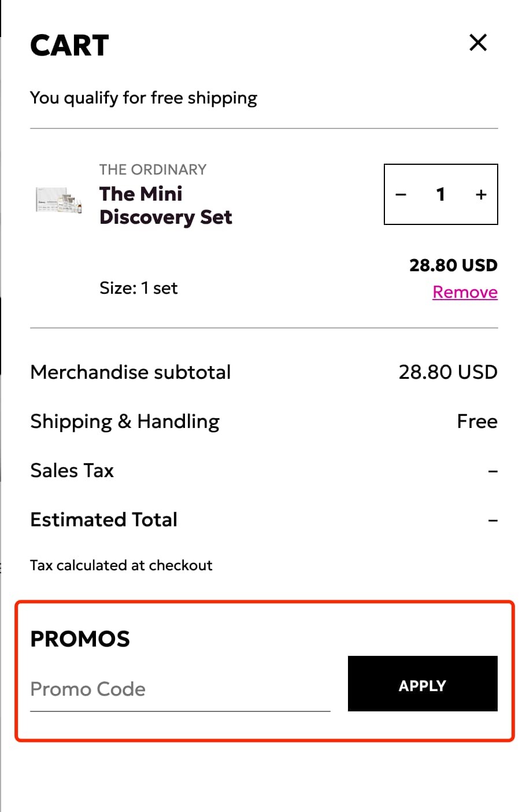Click the plus icon to increase quantity

tap(480, 195)
